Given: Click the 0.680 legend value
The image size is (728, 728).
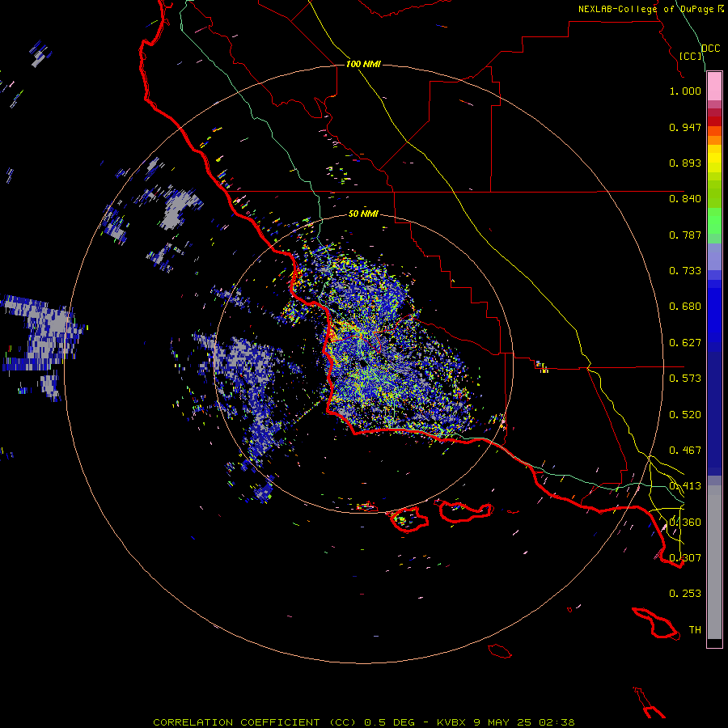Looking at the screenshot, I should (685, 307).
